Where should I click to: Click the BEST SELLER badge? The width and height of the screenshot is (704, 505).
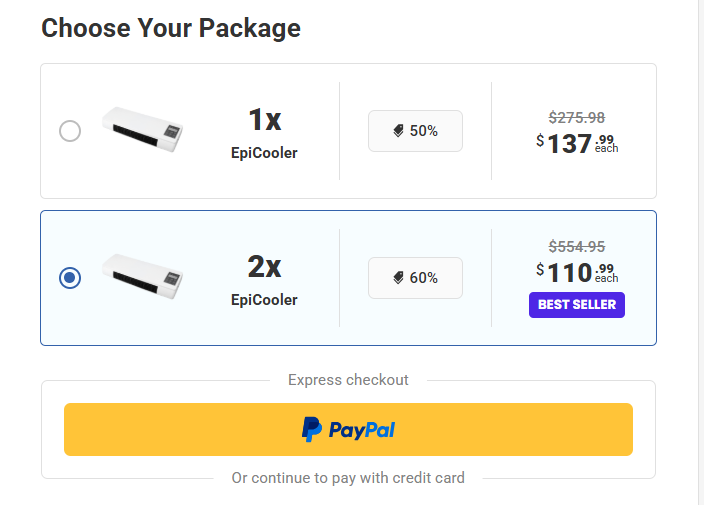coord(577,304)
